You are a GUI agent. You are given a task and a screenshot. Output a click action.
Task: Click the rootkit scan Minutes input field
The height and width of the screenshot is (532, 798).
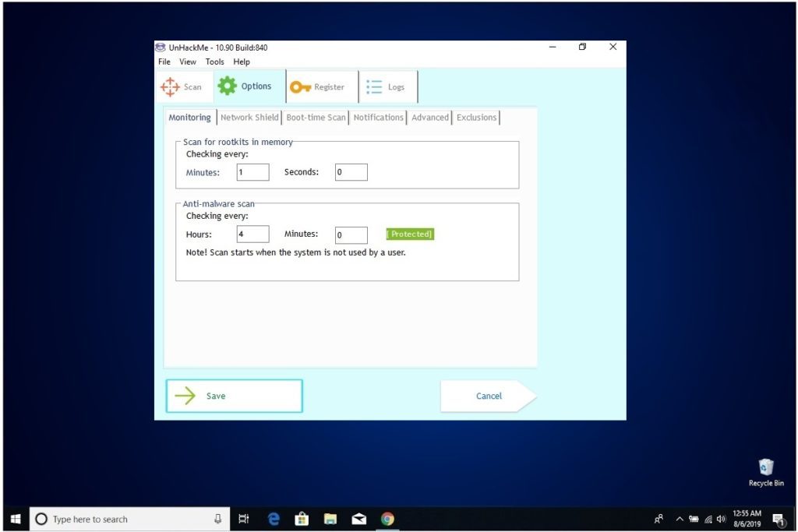(x=252, y=171)
